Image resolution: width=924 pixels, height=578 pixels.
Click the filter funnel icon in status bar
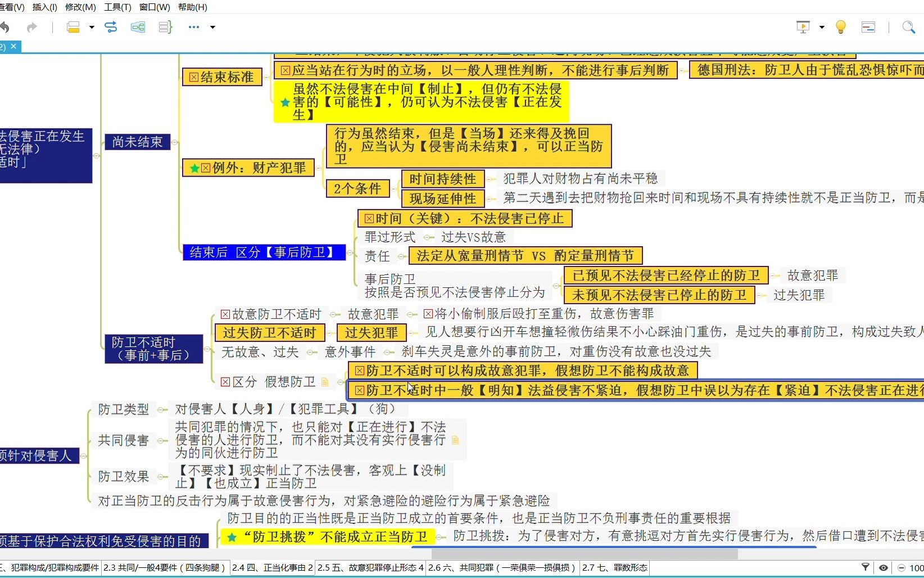866,568
